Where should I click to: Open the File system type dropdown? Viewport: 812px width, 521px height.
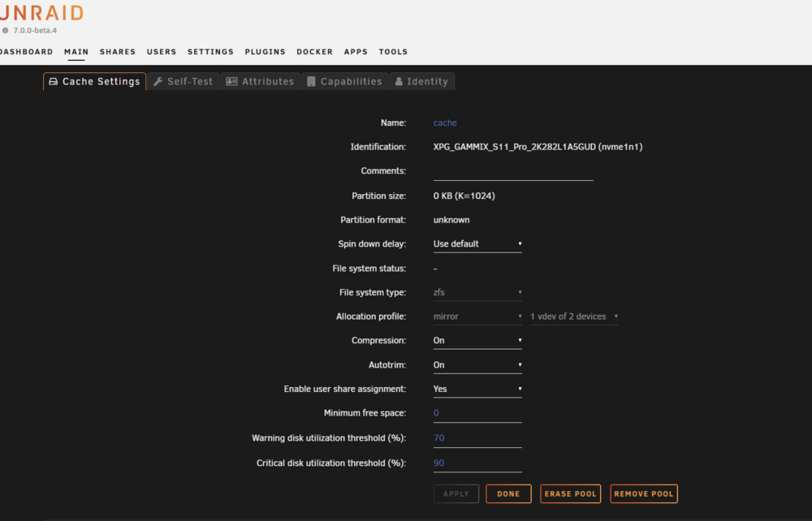click(477, 292)
